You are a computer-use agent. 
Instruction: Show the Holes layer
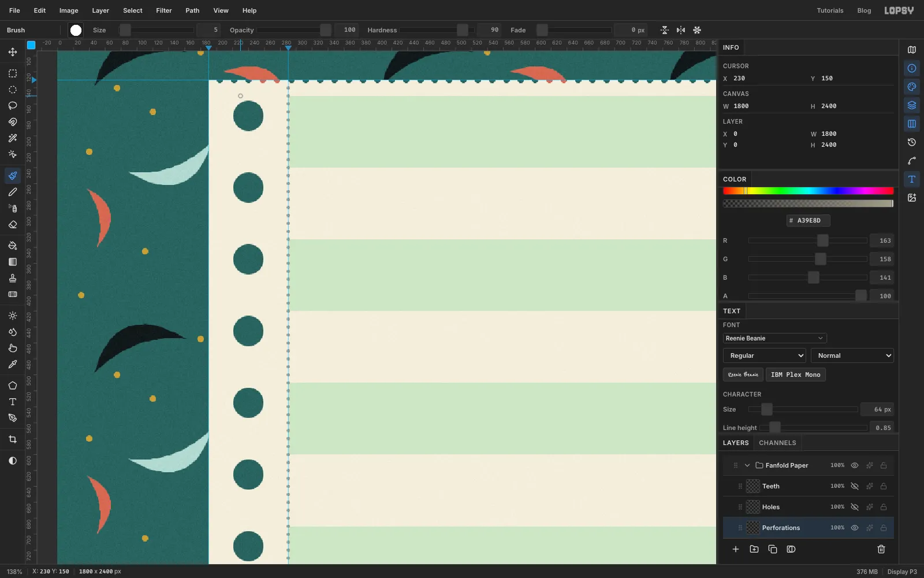tap(855, 507)
